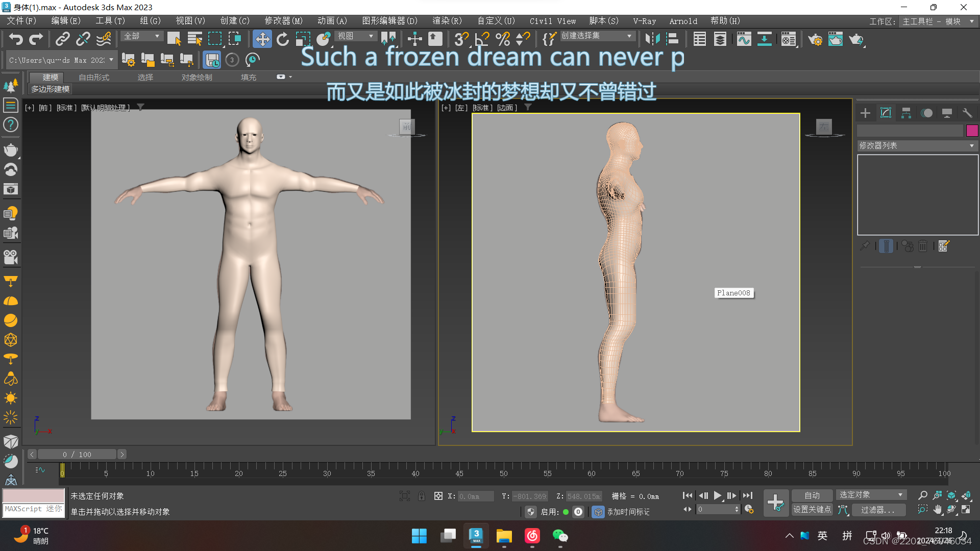Viewport: 980px width, 551px height.
Task: Select the Move transform tool
Action: pos(262,39)
